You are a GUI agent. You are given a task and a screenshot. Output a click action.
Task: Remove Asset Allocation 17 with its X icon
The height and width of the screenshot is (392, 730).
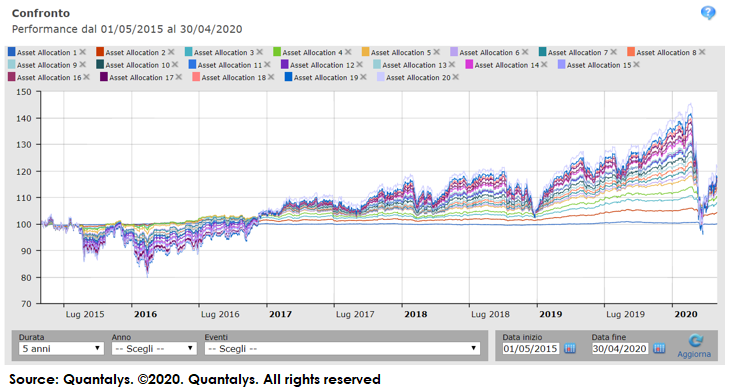(178, 77)
